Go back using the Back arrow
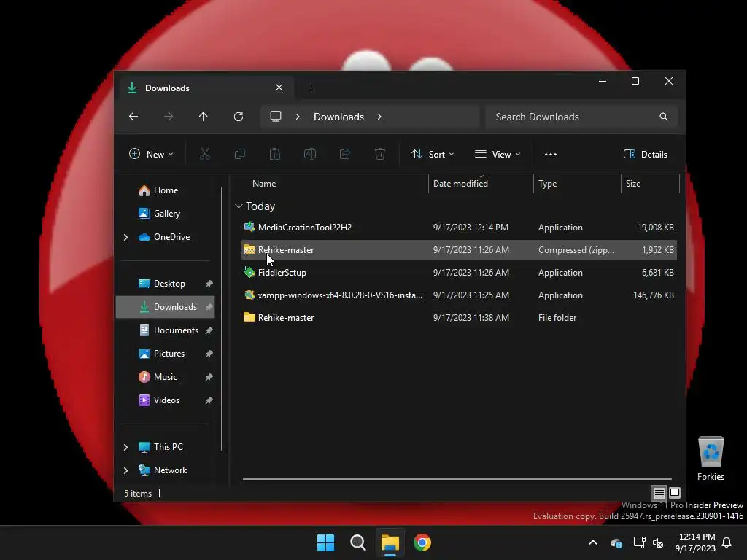This screenshot has width=747, height=560. click(x=133, y=117)
